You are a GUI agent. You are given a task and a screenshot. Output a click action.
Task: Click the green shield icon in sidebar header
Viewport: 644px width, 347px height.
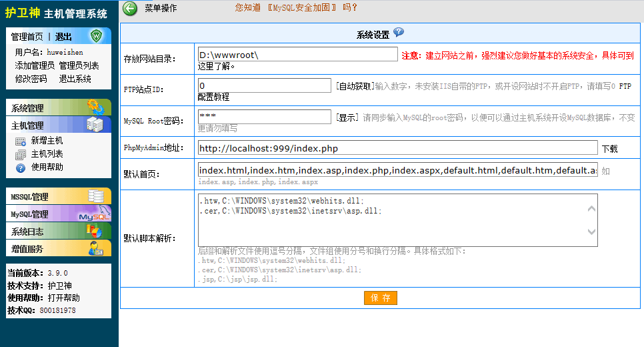point(97,36)
